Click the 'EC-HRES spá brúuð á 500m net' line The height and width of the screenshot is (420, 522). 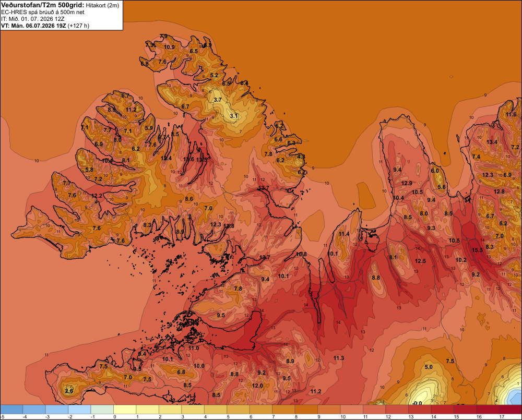click(x=43, y=13)
